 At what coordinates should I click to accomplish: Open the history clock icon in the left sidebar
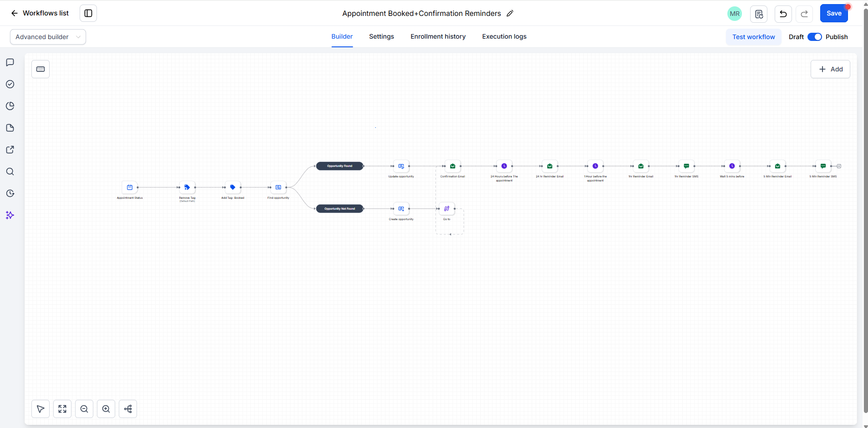(x=10, y=193)
